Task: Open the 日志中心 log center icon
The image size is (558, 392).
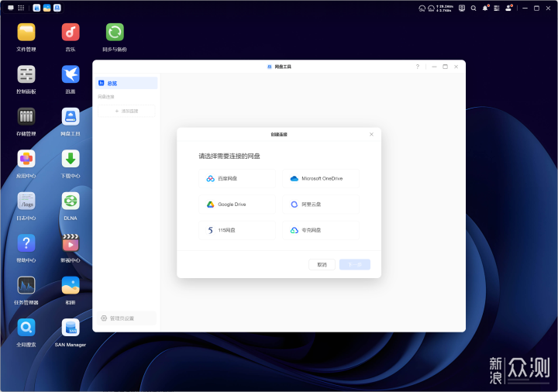Action: 26,201
